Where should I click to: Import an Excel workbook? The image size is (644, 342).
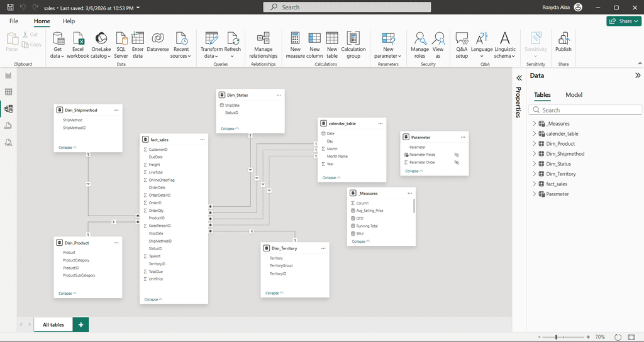point(78,45)
